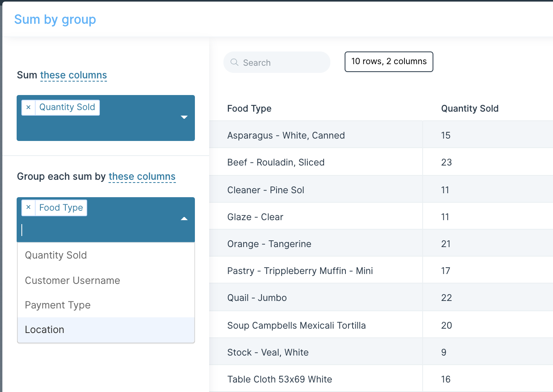553x392 pixels.
Task: Select Soup Campbells Mexicali Tortilla cell
Action: pyautogui.click(x=316, y=325)
